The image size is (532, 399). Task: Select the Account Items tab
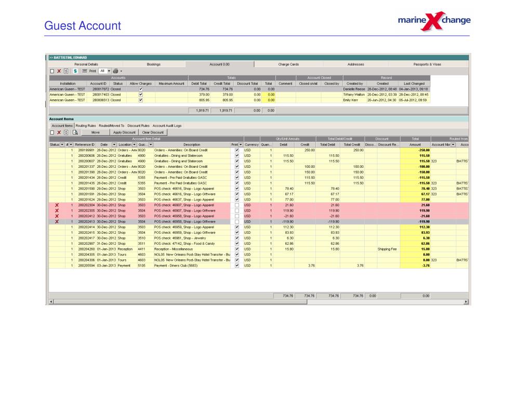[62, 126]
